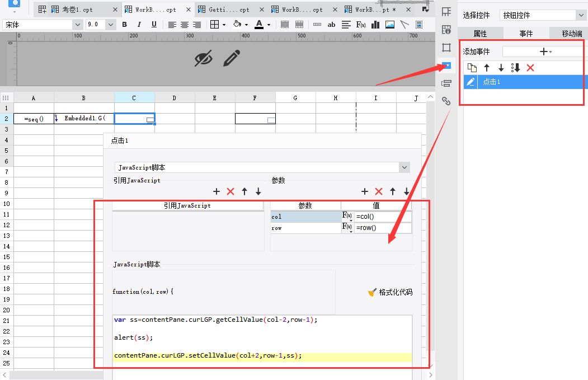The height and width of the screenshot is (380, 588).
Task: Switch to the 属性 tab
Action: pyautogui.click(x=481, y=34)
